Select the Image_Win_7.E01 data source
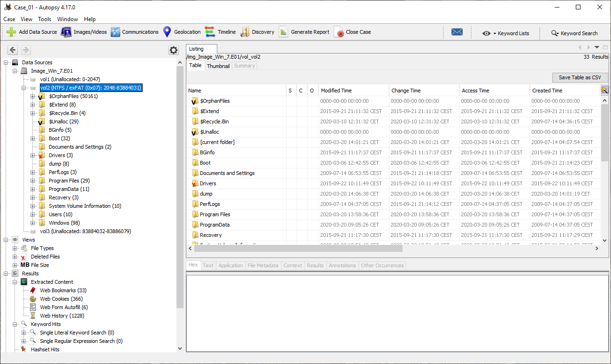This screenshot has height=364, width=611. pos(52,71)
